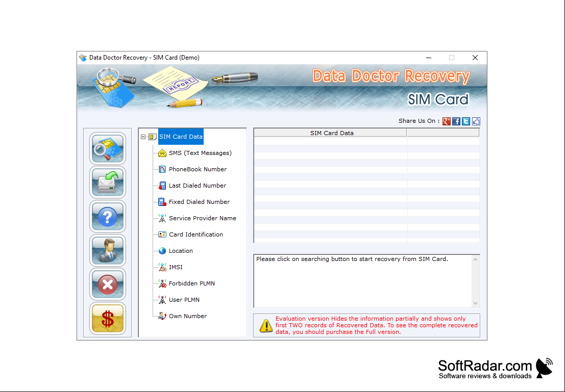
Task: Click inside the status message text box
Action: 363,281
